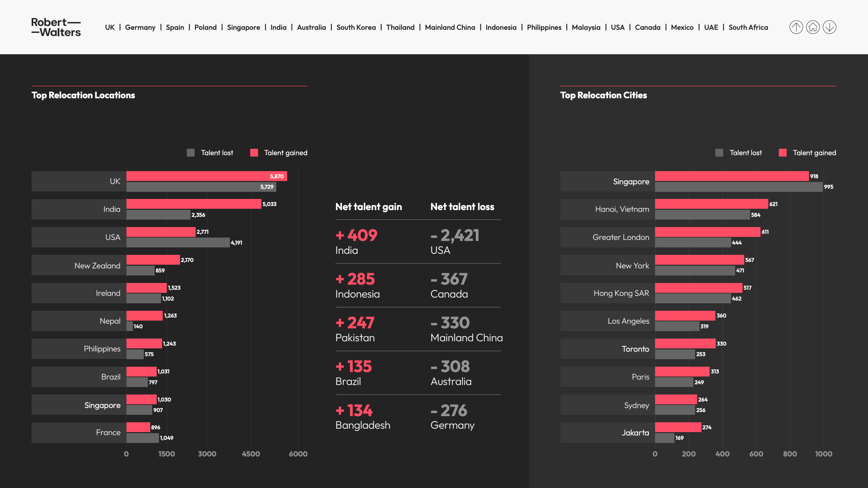Navigate to Mainland China page
The width and height of the screenshot is (868, 488).
450,27
